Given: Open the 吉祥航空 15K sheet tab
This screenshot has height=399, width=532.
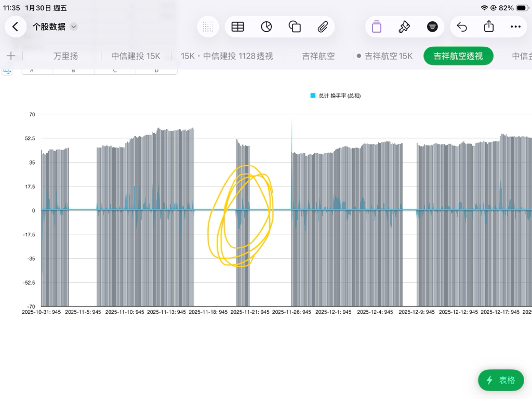Looking at the screenshot, I should coord(388,56).
